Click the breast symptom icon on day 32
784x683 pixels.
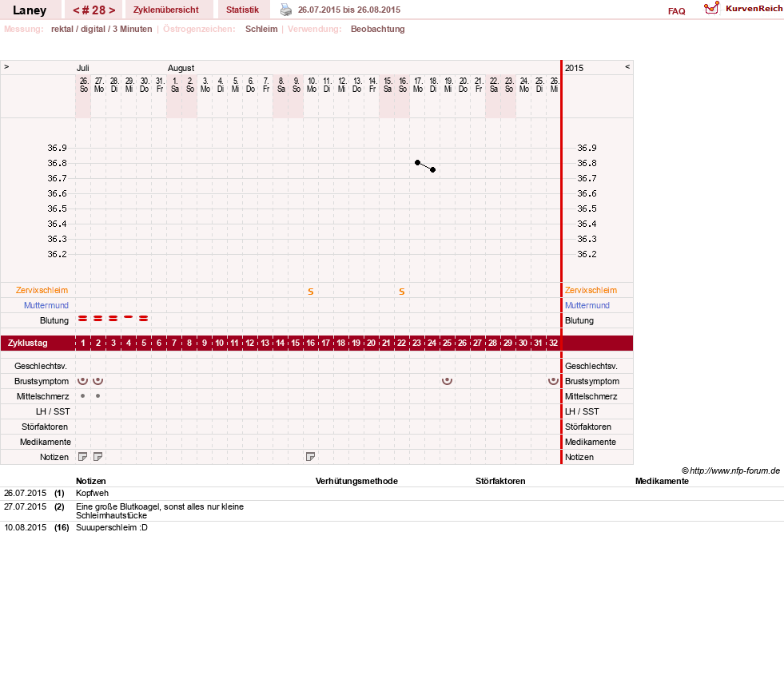553,381
